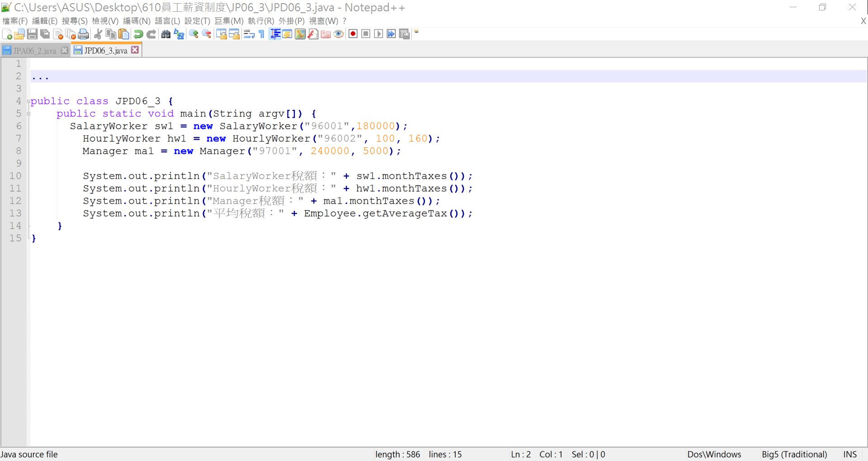Close the current document via toolbar
Screen dimensions: 868x461
[x=58, y=34]
